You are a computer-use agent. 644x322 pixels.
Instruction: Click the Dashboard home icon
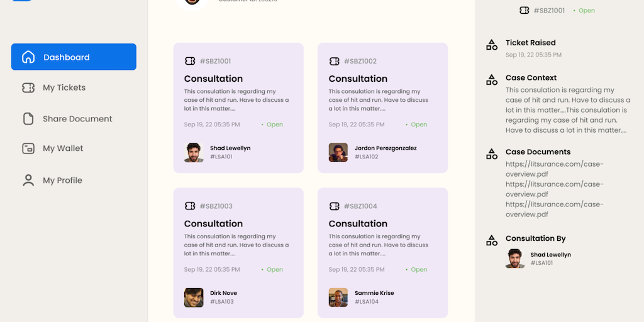28,57
